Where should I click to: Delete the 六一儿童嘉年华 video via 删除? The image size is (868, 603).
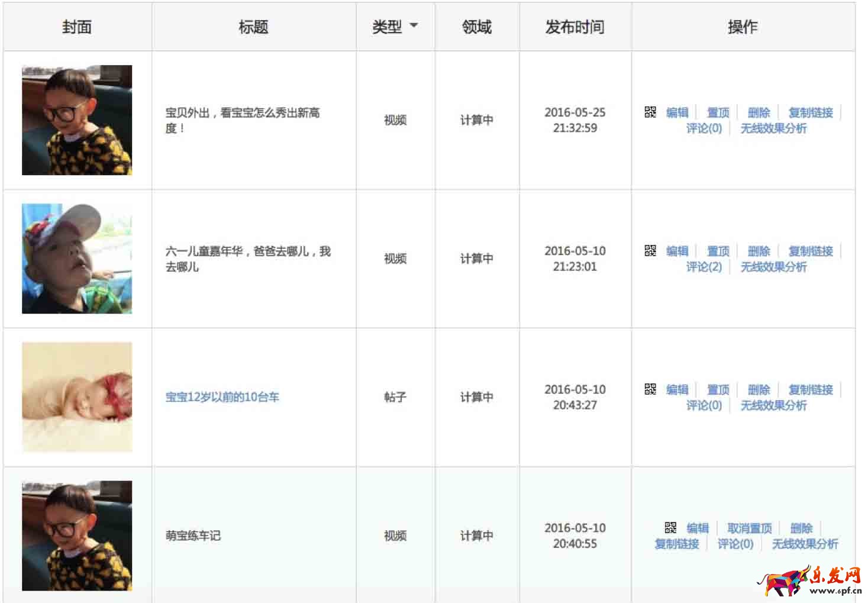759,251
